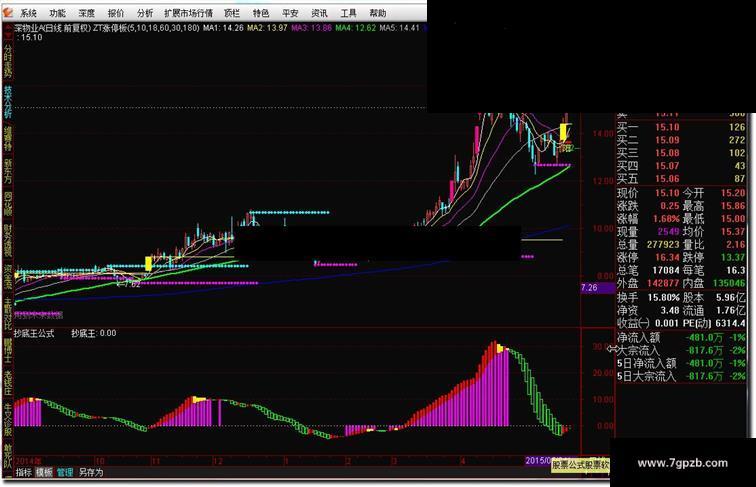This screenshot has width=756, height=487.
Task: Open the 帮助 menu
Action: [378, 13]
